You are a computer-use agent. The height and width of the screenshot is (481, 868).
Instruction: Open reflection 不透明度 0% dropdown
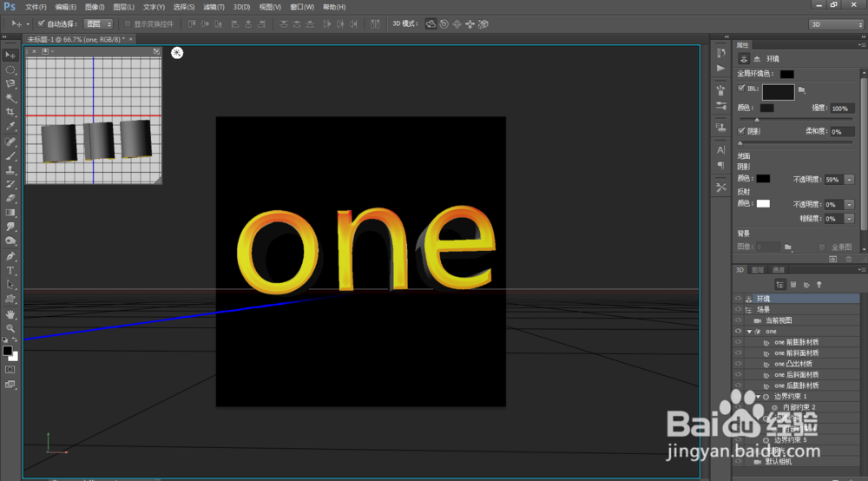pyautogui.click(x=849, y=204)
